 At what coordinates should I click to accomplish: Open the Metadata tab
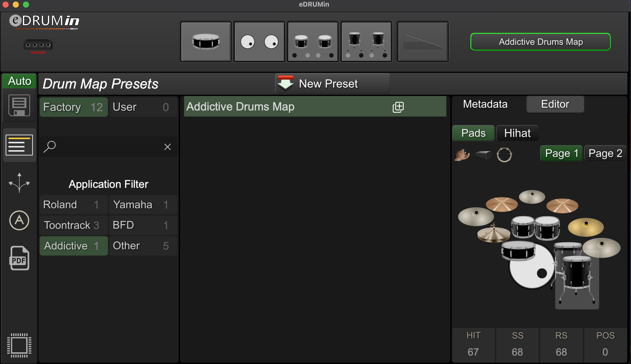click(x=485, y=104)
